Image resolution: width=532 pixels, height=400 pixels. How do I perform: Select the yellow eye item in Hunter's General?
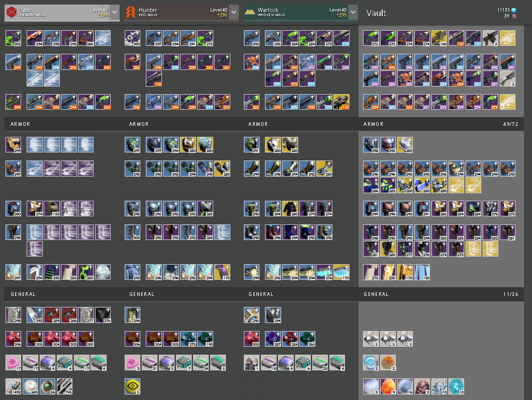click(132, 386)
